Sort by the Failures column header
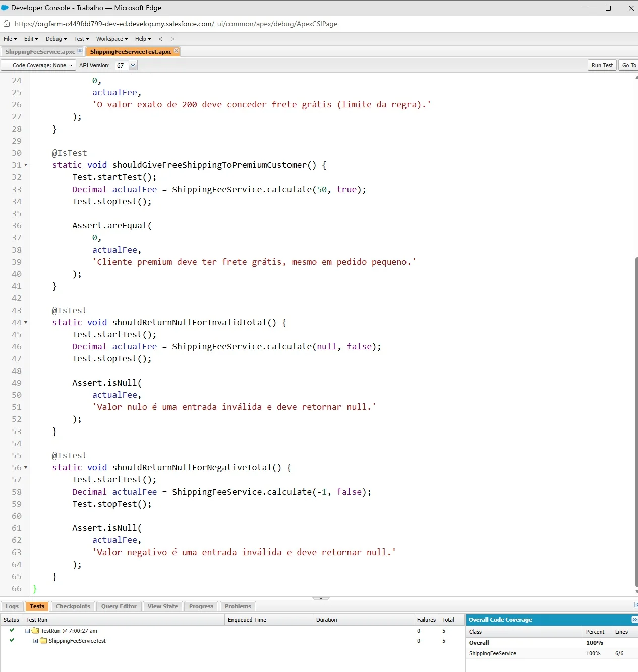The image size is (638, 672). [426, 620]
